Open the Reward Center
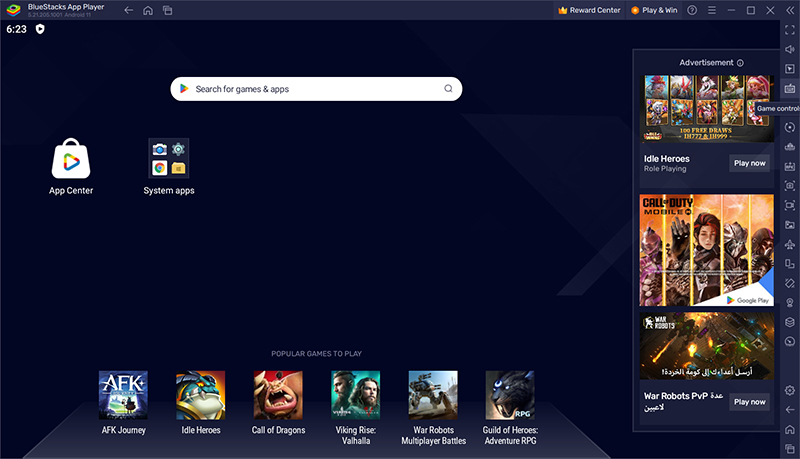Image resolution: width=800 pixels, height=459 pixels. (x=589, y=10)
